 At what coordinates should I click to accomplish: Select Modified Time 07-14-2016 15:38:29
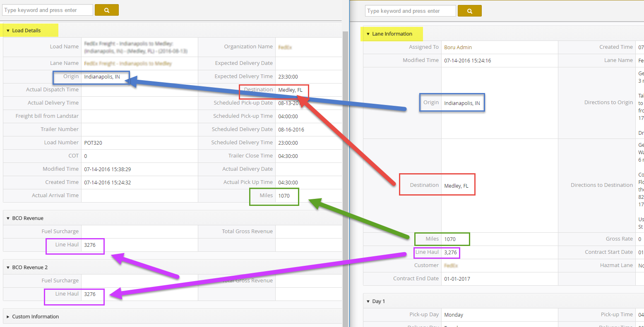(x=108, y=169)
